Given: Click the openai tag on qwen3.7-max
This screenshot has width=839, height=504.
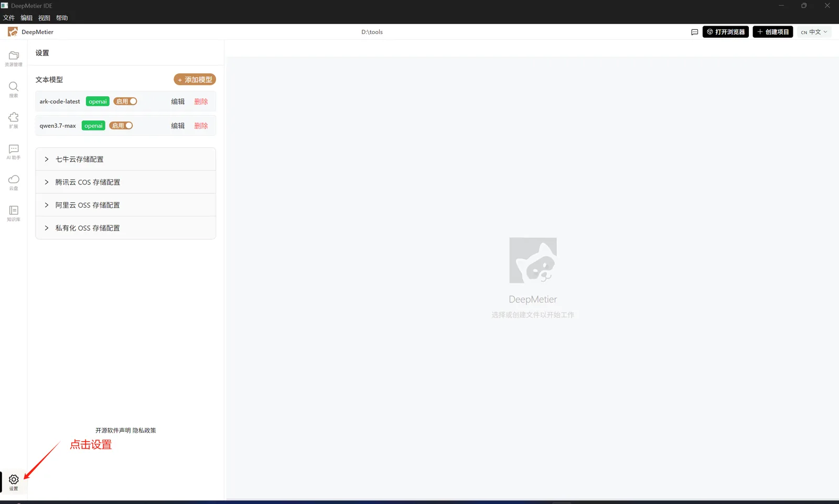Looking at the screenshot, I should coord(93,126).
